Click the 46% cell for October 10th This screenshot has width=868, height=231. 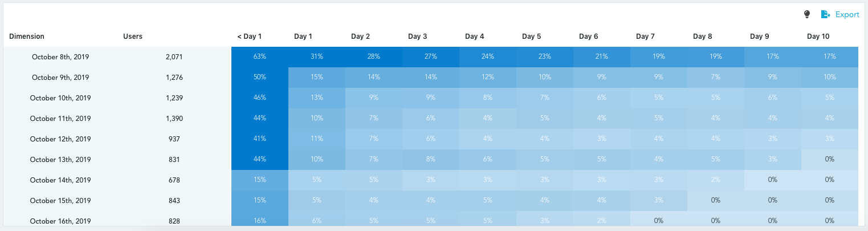[260, 98]
